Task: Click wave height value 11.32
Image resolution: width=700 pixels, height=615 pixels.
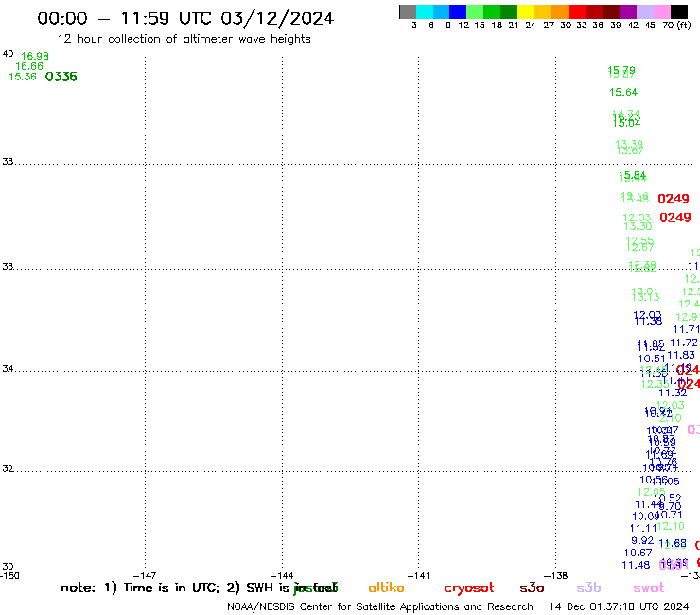Action: click(673, 394)
